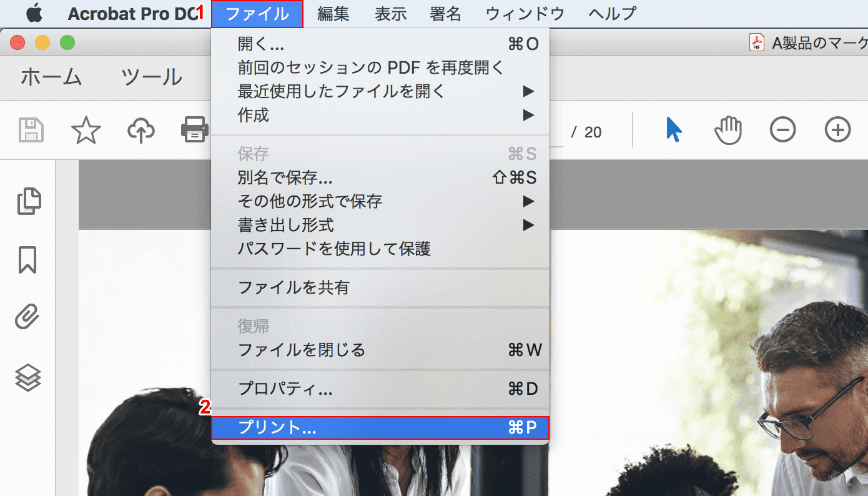
Task: Close the window with the red button
Action: (x=17, y=43)
